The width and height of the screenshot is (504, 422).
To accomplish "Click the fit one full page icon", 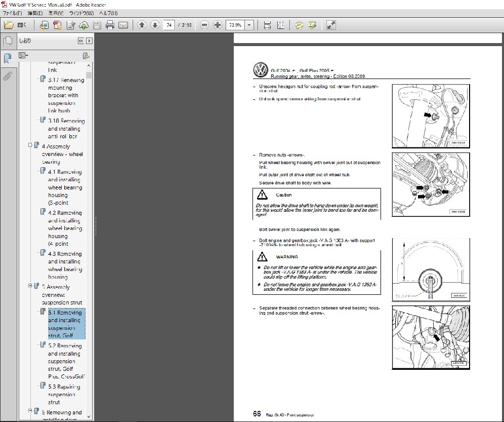I will coord(281,25).
